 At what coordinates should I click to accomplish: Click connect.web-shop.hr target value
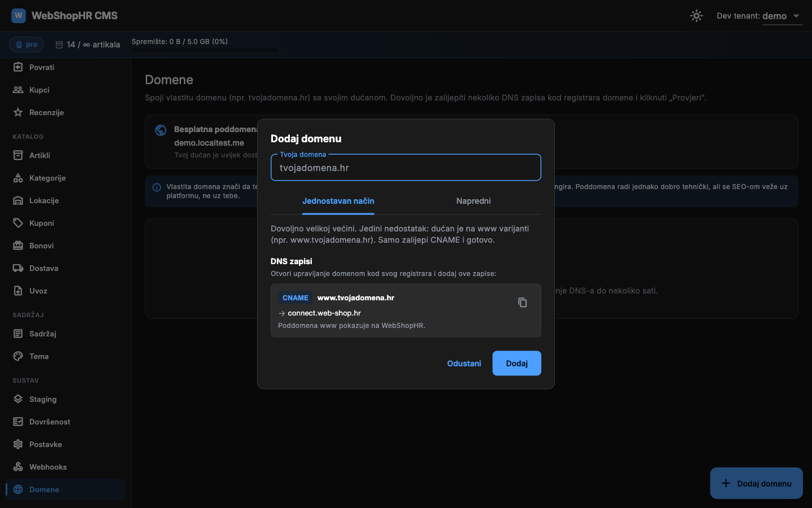click(x=324, y=313)
